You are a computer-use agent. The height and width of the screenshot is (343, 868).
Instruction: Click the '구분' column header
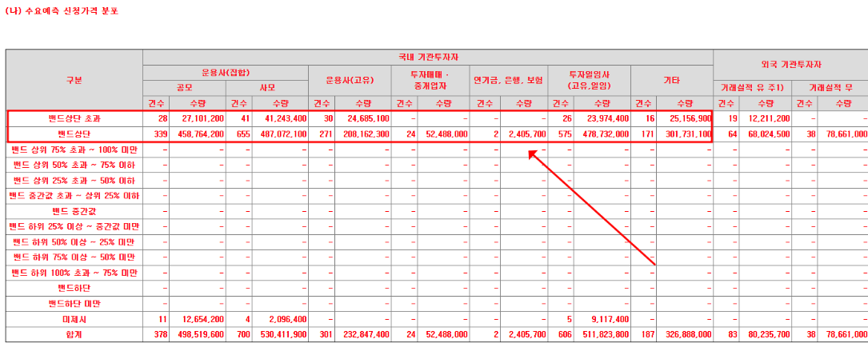(74, 80)
